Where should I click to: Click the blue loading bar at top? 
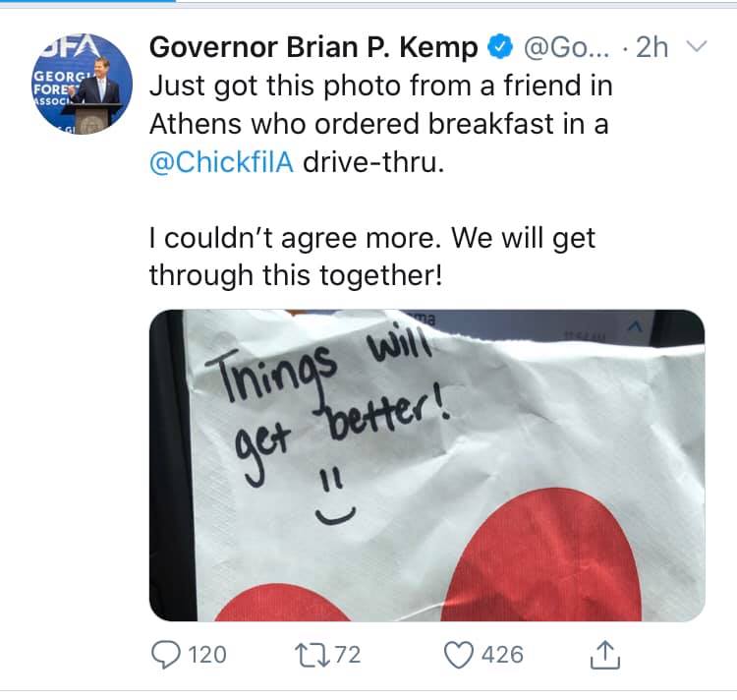coord(88,2)
